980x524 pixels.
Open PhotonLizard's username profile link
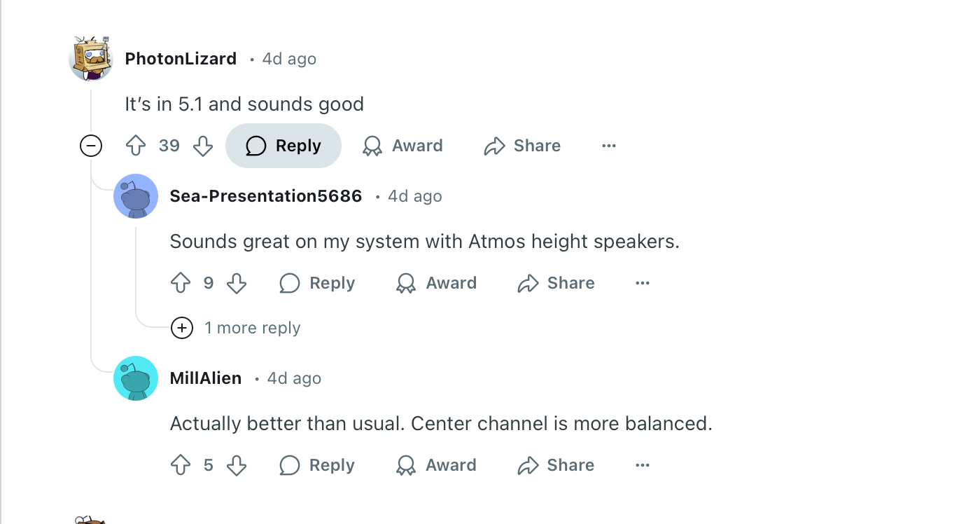pos(181,59)
